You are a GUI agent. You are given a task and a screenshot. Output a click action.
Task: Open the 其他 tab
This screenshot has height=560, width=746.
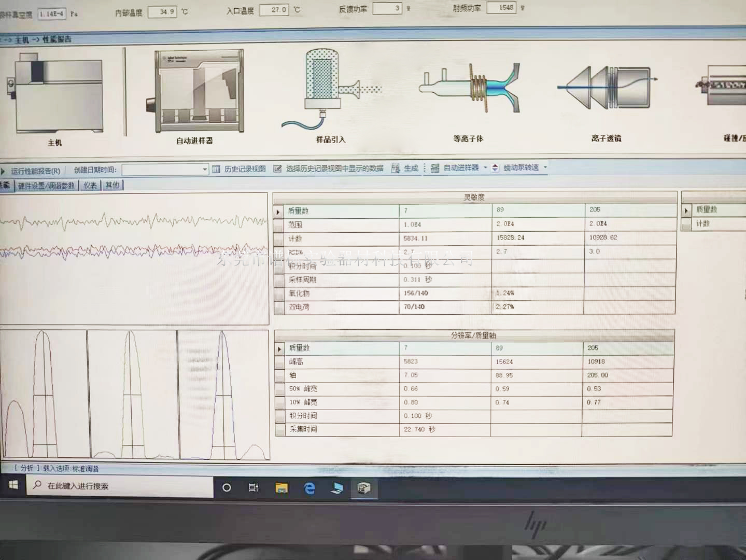[112, 186]
